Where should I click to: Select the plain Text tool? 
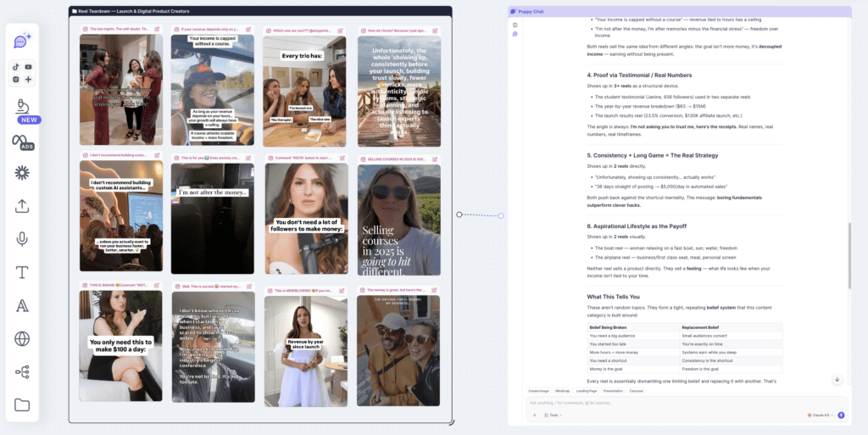point(22,272)
